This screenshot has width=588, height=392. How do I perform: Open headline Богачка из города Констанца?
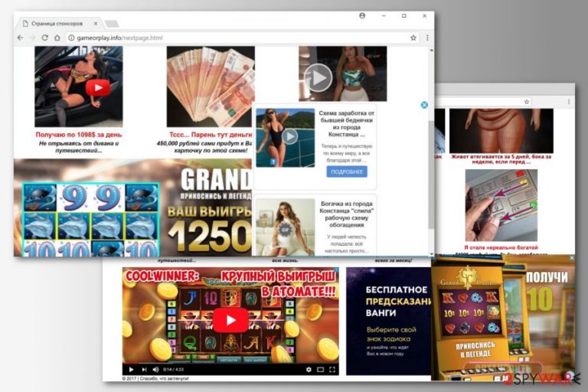pos(347,214)
